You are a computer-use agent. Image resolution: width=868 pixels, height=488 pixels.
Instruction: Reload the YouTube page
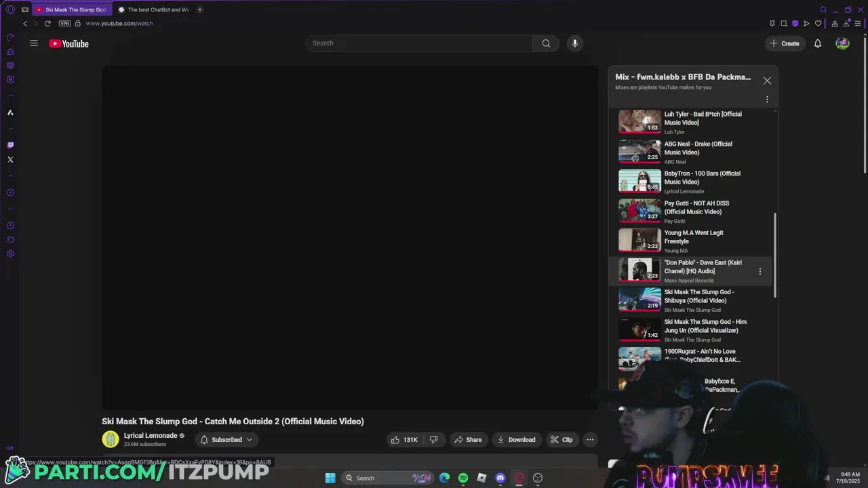[x=47, y=23]
